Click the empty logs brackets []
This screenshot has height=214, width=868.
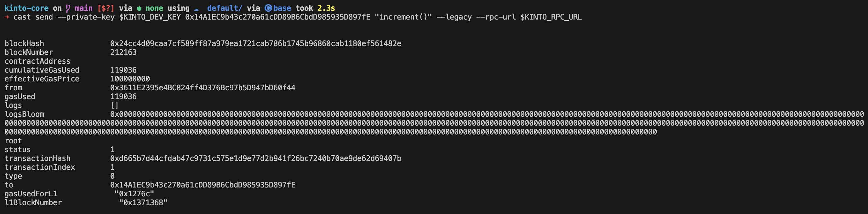coord(115,105)
